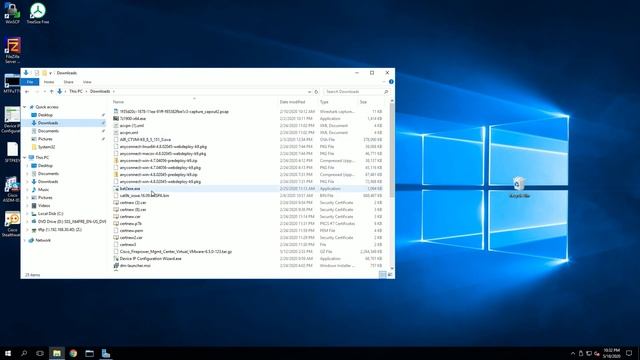Open recent locations dropdown arrow

[x=44, y=91]
